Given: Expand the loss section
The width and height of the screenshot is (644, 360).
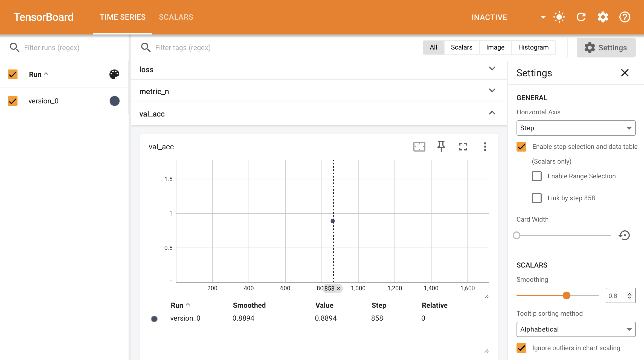Looking at the screenshot, I should coord(492,69).
